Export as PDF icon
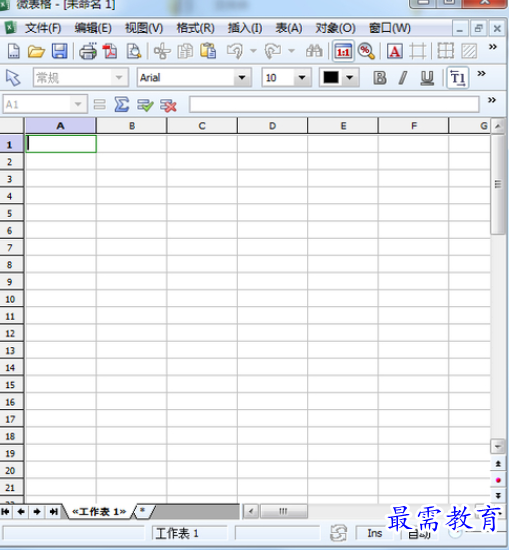Viewport: 509px width, 550px height. (x=110, y=51)
